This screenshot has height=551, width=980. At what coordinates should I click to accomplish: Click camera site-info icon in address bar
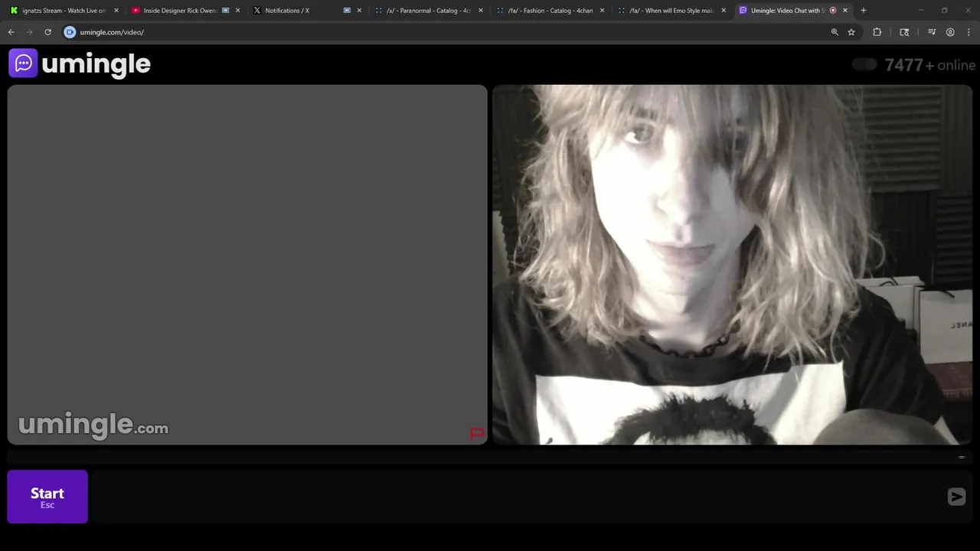click(70, 32)
